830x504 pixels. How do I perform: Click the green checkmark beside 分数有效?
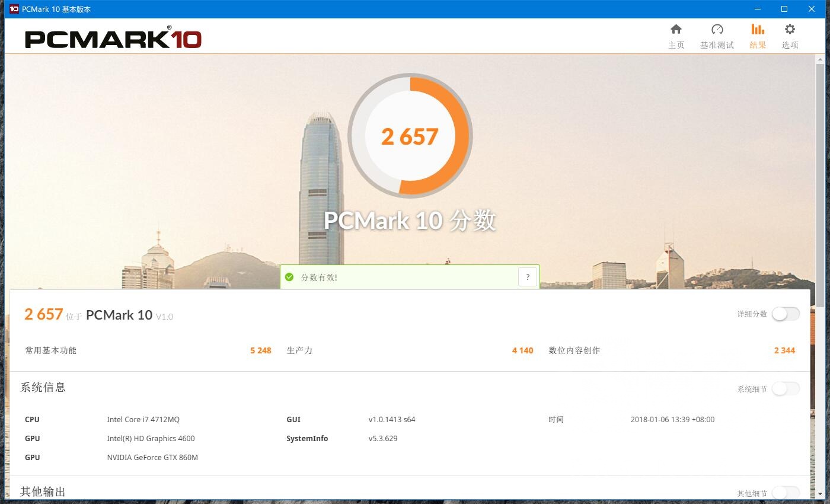pos(289,277)
